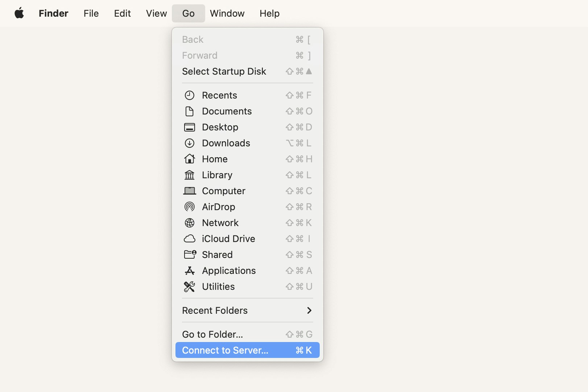
Task: Go to Downloads folder entry
Action: [x=248, y=143]
